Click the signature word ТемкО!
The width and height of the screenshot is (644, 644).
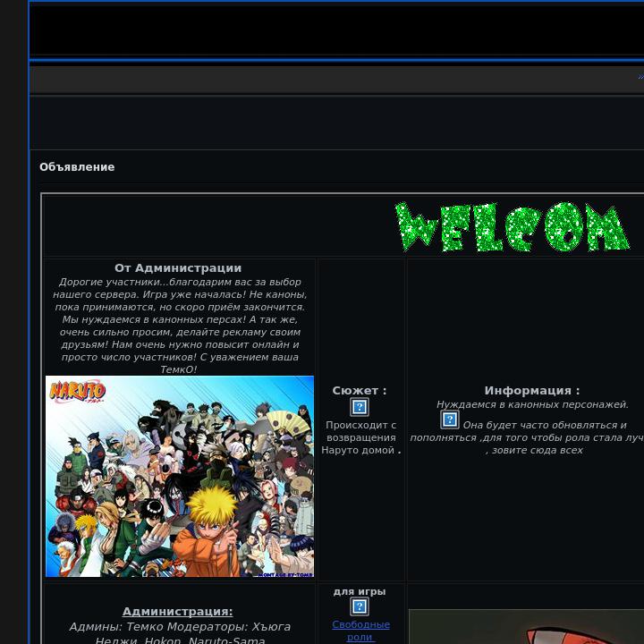(x=178, y=369)
